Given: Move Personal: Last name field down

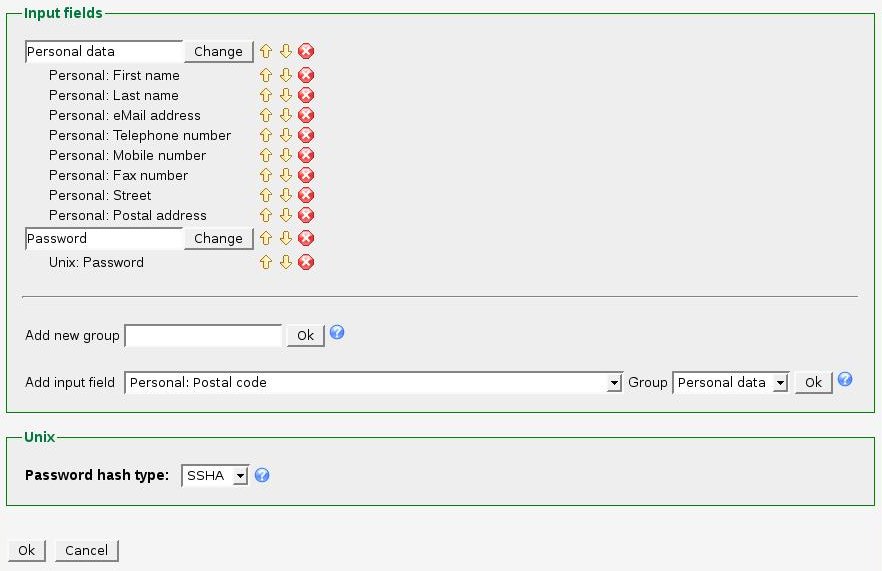Looking at the screenshot, I should (x=285, y=95).
